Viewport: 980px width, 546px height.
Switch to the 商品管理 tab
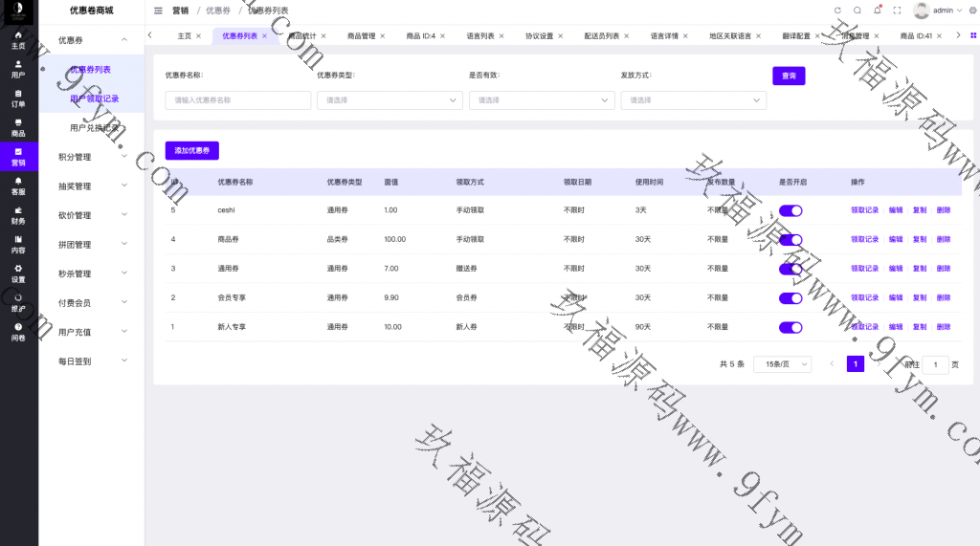361,35
